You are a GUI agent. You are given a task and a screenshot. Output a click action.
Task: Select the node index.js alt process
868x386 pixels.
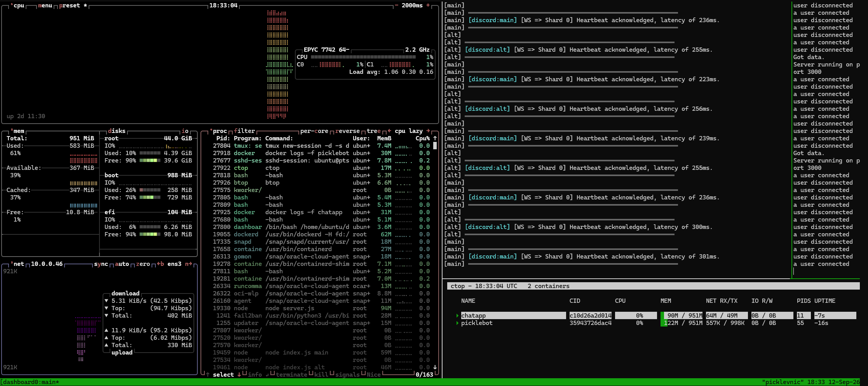321,367
